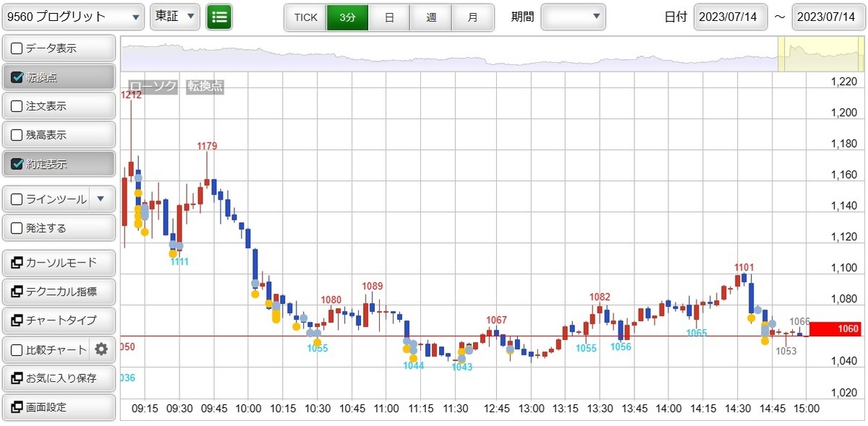Click the 1056 low turning point label

621,346
